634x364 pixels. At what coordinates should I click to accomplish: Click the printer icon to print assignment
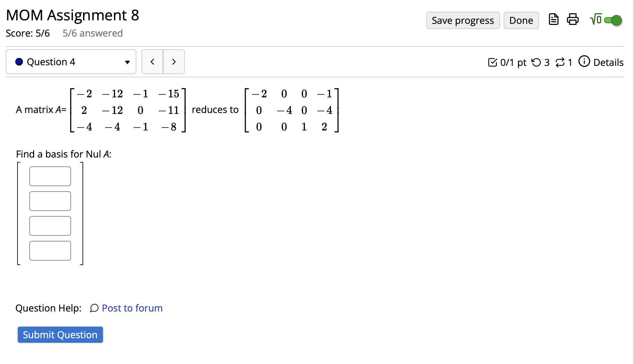pos(573,20)
